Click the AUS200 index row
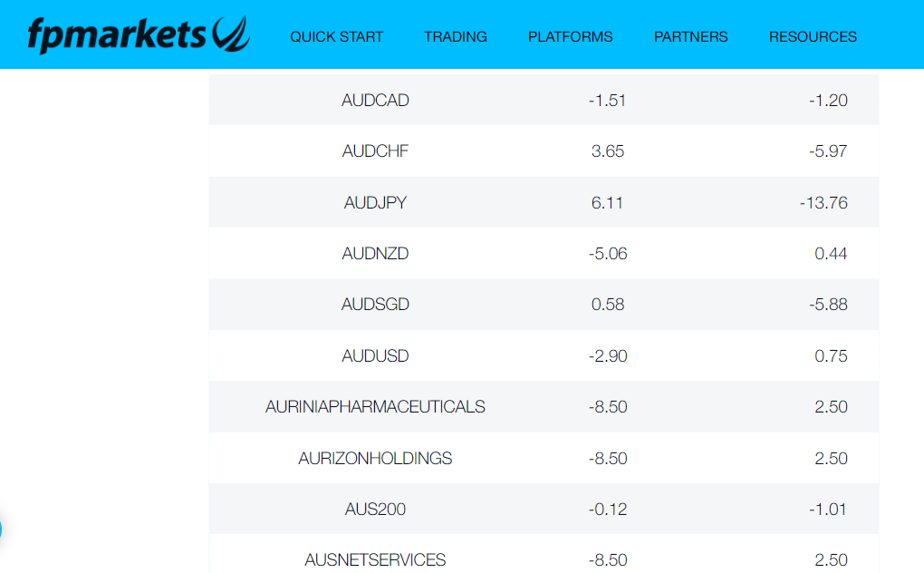This screenshot has width=924, height=573. pos(375,510)
